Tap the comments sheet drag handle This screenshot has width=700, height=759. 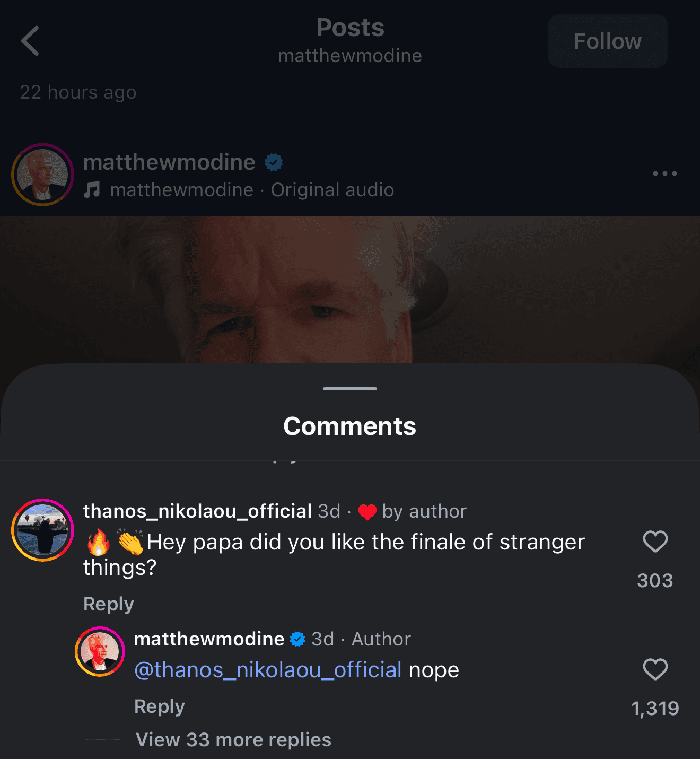pyautogui.click(x=350, y=389)
